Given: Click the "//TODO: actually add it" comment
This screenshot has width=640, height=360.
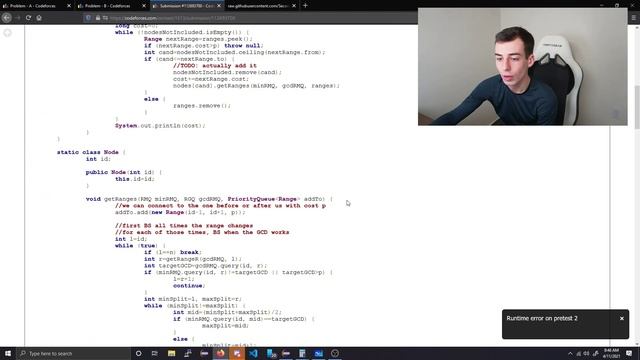Looking at the screenshot, I should click(x=215, y=66).
